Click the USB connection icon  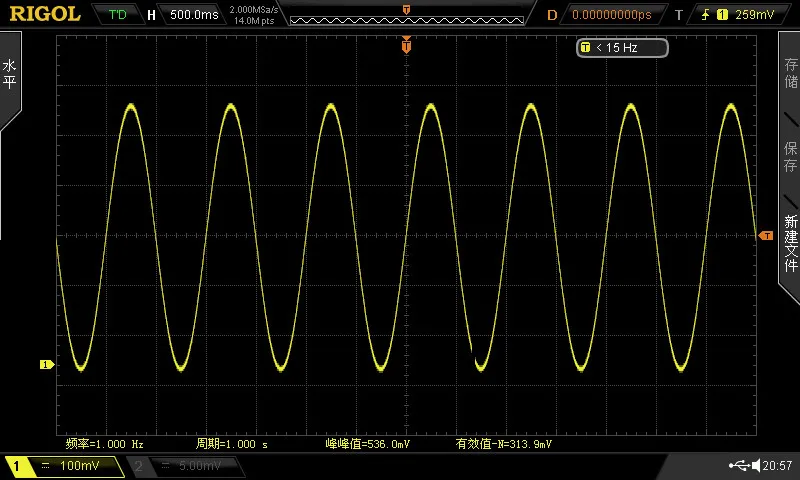tap(739, 465)
